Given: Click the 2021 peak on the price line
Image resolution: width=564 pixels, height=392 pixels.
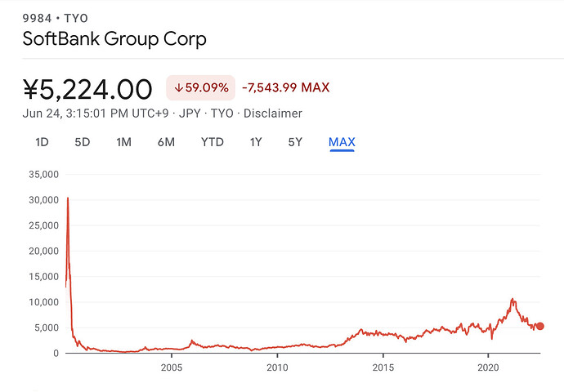Looking at the screenshot, I should (512, 300).
